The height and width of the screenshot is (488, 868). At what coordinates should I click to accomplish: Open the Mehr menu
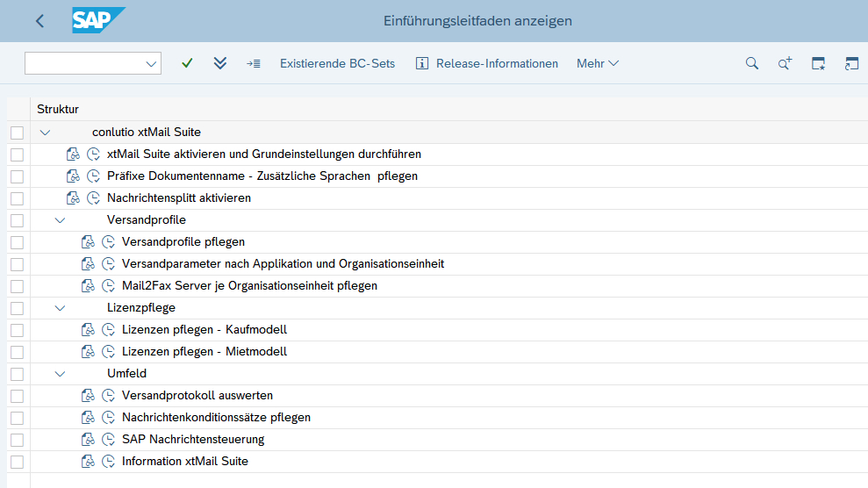click(598, 63)
